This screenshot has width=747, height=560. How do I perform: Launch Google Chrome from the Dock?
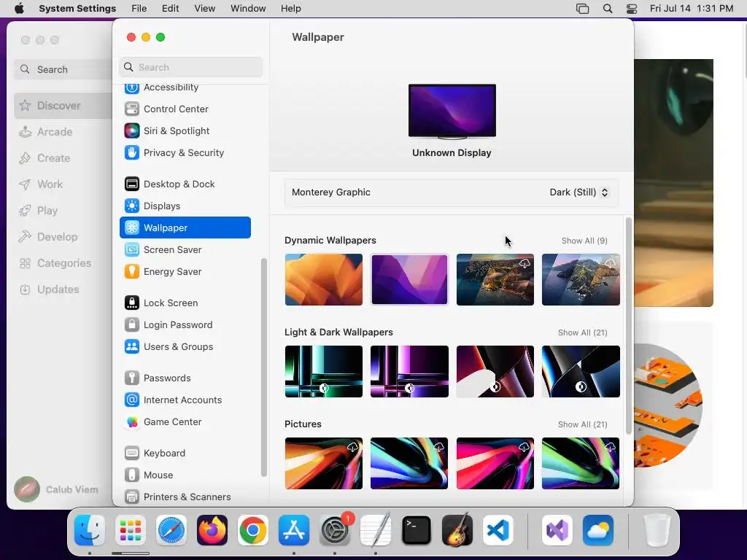point(253,531)
